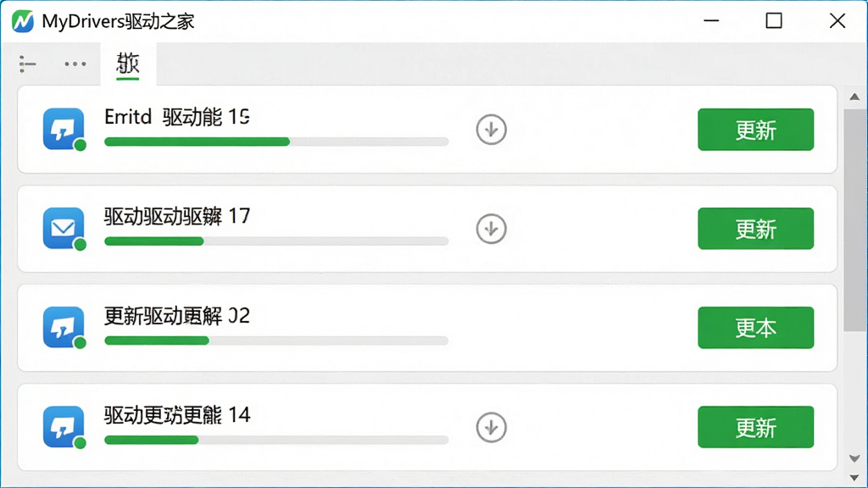This screenshot has height=488, width=868.
Task: Click the first driver's progress bar
Action: tap(276, 141)
